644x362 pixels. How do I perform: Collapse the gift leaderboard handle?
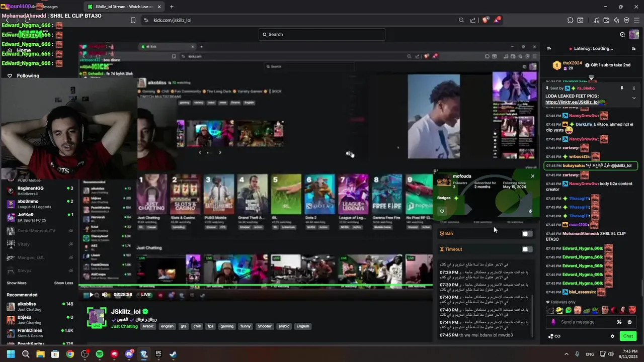point(591,77)
